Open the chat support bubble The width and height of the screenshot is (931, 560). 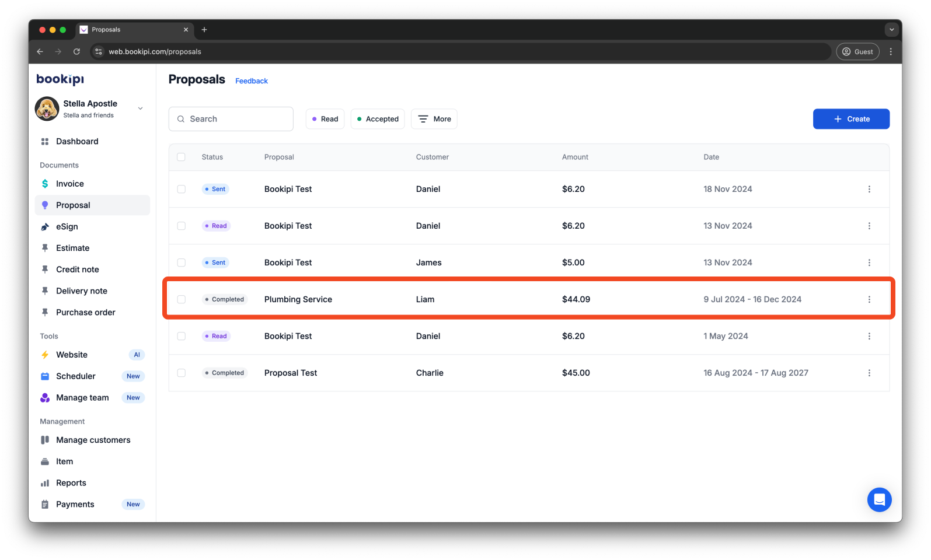tap(879, 500)
